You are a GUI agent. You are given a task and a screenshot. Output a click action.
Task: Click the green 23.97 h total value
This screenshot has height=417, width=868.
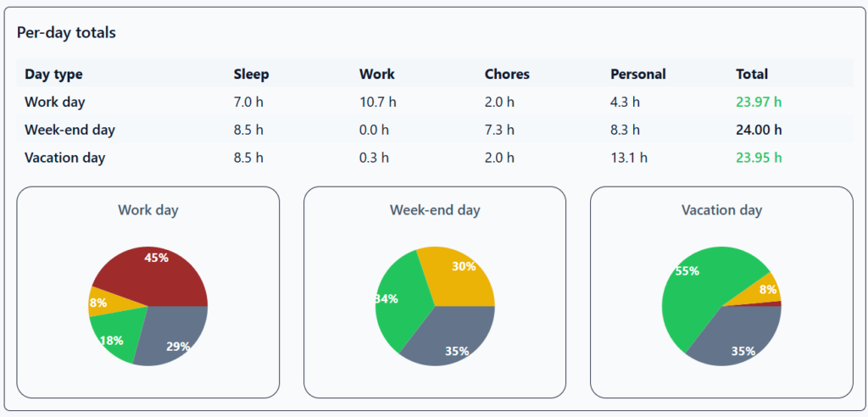[759, 102]
